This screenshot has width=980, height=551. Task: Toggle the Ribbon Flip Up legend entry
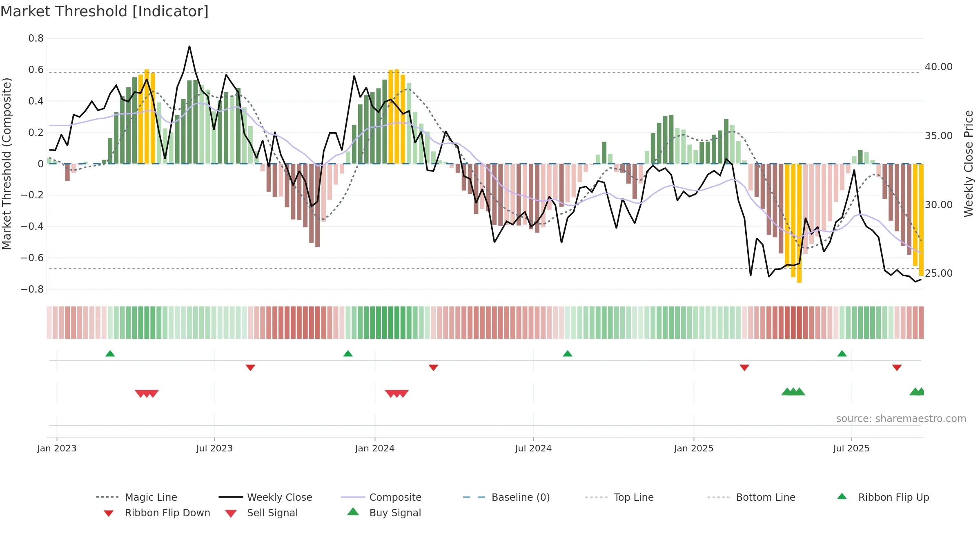pyautogui.click(x=883, y=497)
